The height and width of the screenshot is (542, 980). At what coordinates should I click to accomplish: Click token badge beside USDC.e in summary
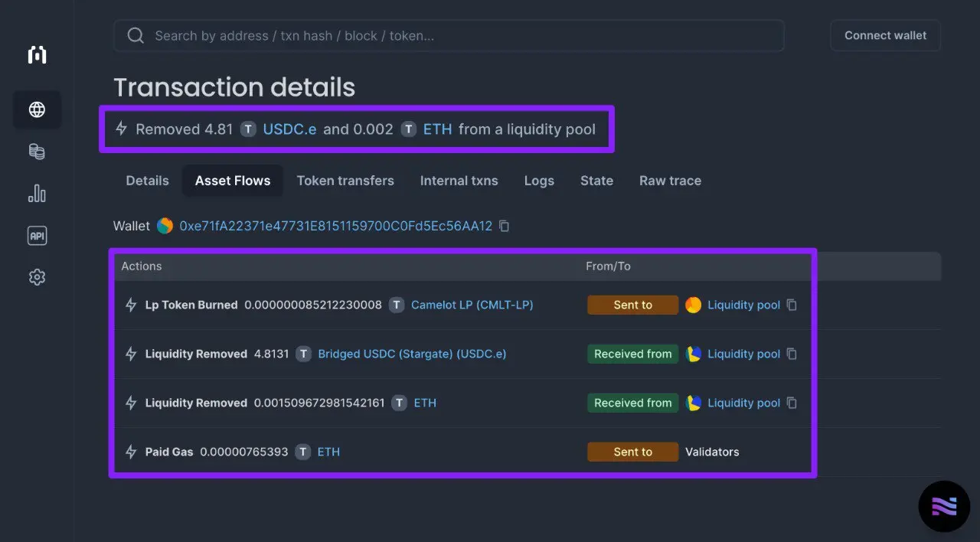point(248,129)
